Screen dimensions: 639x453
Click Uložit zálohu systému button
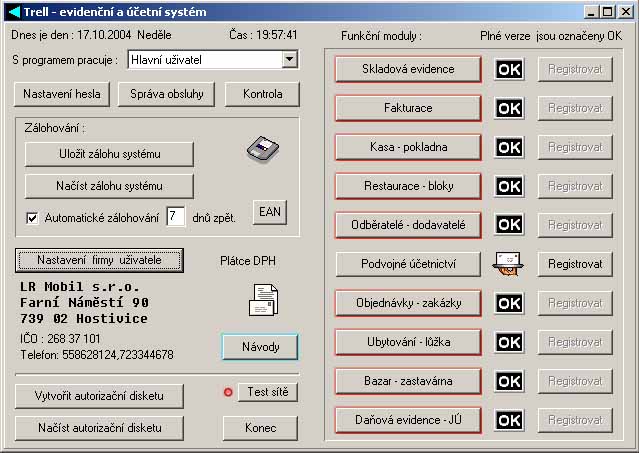pyautogui.click(x=109, y=154)
